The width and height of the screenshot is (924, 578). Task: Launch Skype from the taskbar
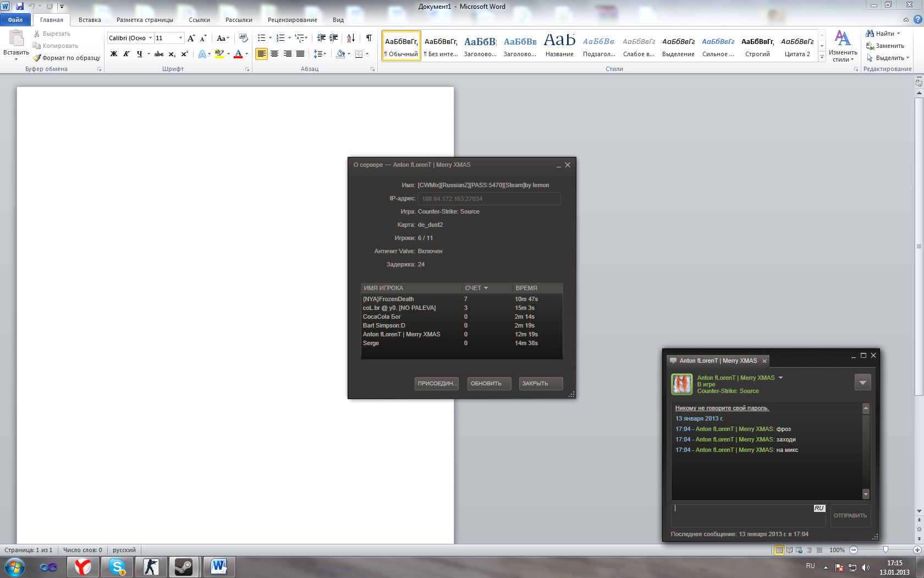click(x=118, y=566)
